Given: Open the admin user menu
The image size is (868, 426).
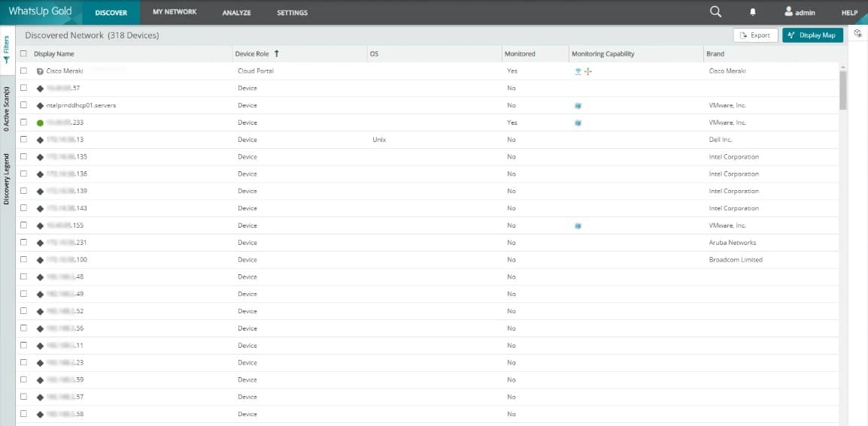Looking at the screenshot, I should (x=800, y=12).
